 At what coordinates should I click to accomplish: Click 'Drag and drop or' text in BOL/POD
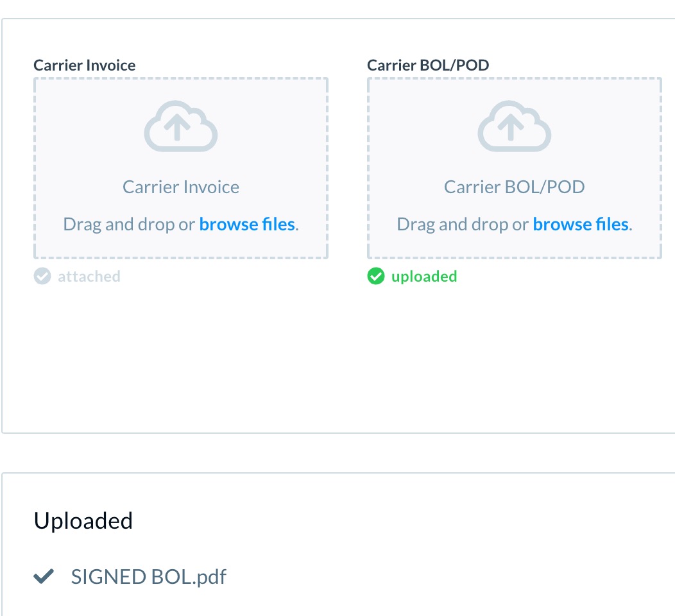coord(463,225)
